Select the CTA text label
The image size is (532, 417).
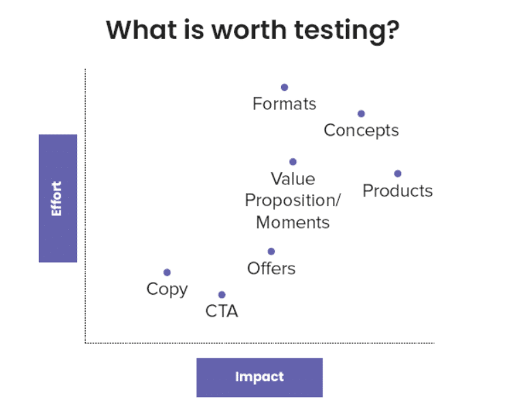222,311
